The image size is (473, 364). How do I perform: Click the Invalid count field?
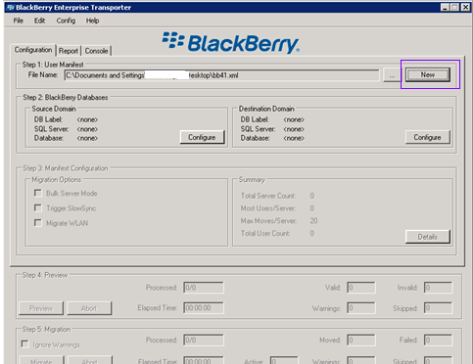pos(438,288)
